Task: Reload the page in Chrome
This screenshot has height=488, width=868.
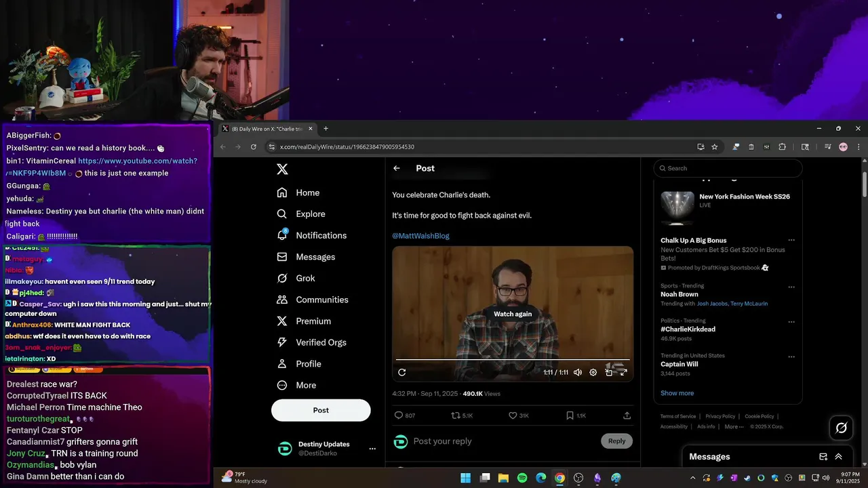Action: [x=254, y=147]
